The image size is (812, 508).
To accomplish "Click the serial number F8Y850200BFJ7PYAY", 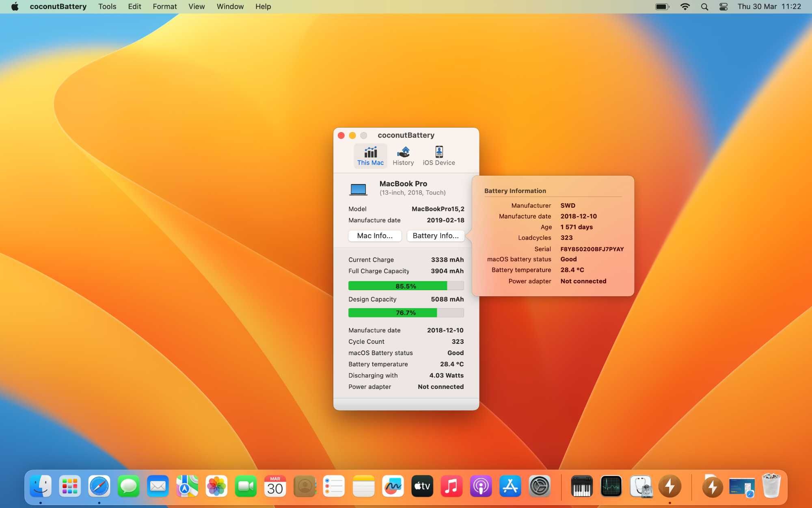I will coord(592,249).
